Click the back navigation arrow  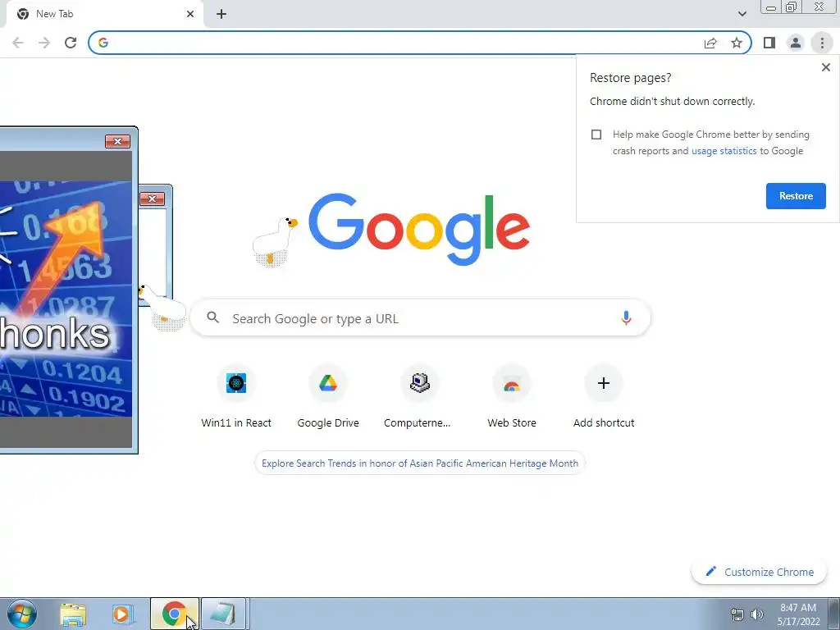pyautogui.click(x=18, y=43)
